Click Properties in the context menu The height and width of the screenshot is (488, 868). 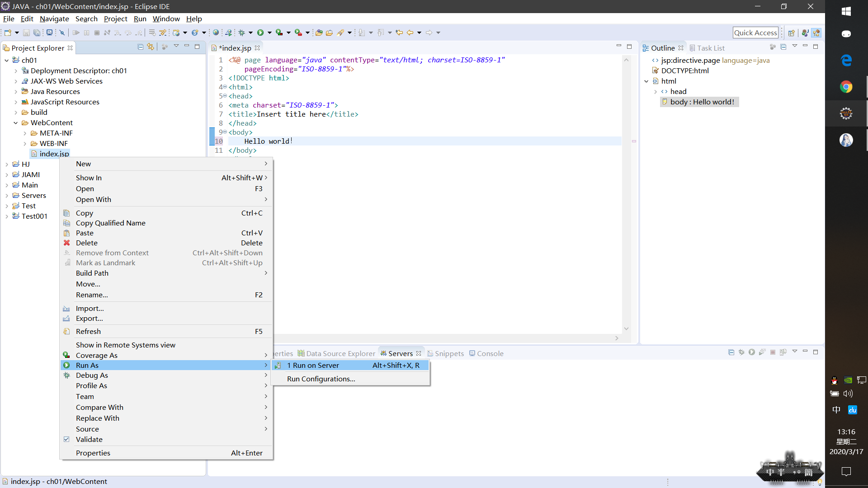tap(93, 453)
